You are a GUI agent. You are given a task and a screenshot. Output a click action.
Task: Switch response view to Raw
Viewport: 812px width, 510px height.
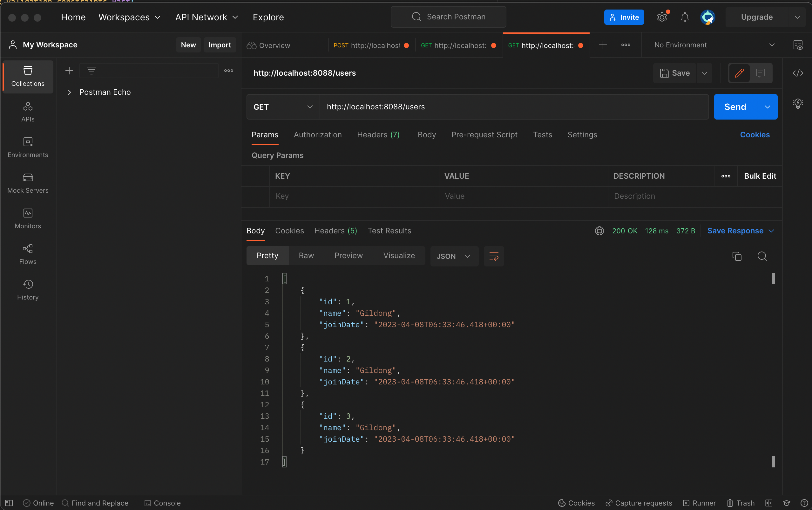click(x=306, y=256)
